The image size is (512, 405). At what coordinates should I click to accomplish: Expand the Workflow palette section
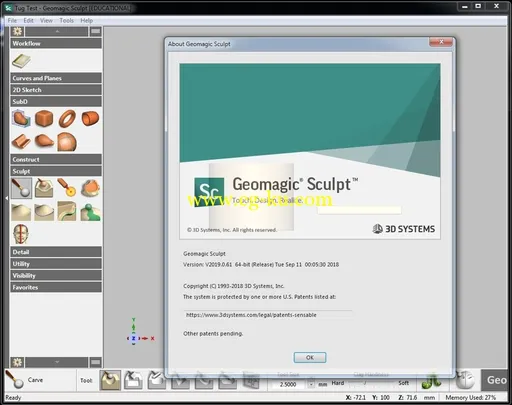point(56,43)
